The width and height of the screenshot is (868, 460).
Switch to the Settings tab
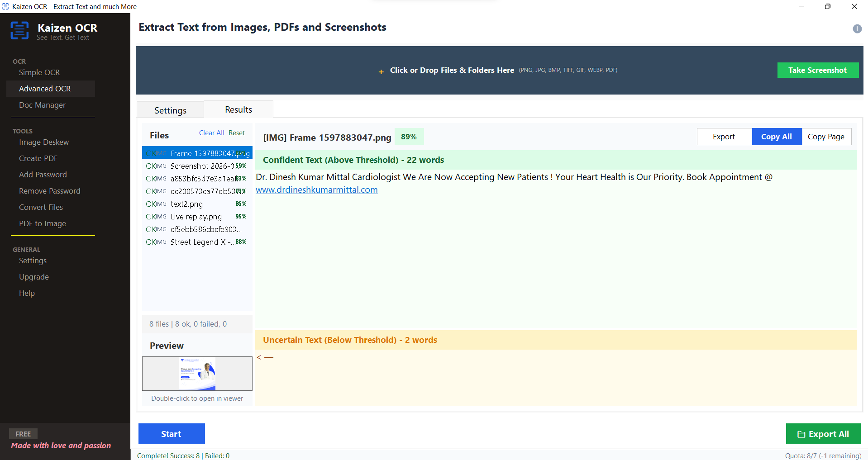(170, 109)
